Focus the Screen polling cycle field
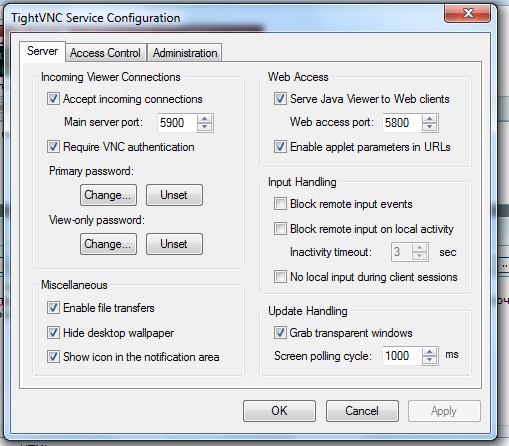This screenshot has width=509, height=446. [x=402, y=356]
